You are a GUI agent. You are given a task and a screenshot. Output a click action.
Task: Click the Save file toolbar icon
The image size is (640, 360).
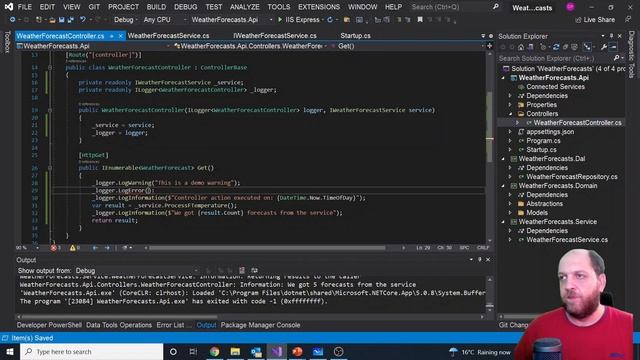tap(62, 20)
